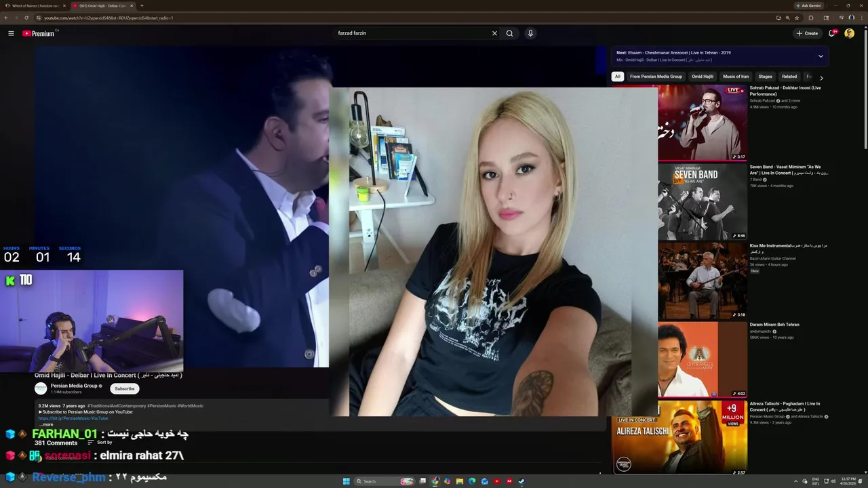Screen dimensions: 868x488
Task: Click the YouTube search magnifier button
Action: [x=509, y=33]
